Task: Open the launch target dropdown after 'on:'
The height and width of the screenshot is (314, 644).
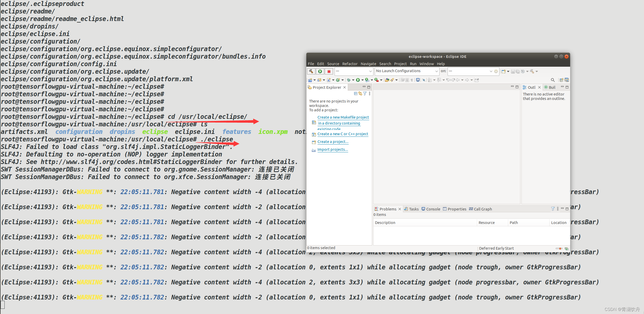Action: coord(470,71)
